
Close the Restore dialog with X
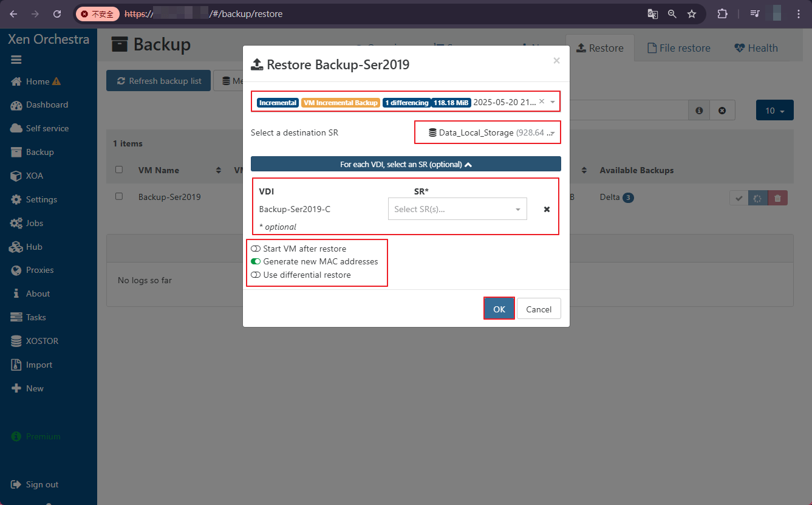[x=556, y=61]
